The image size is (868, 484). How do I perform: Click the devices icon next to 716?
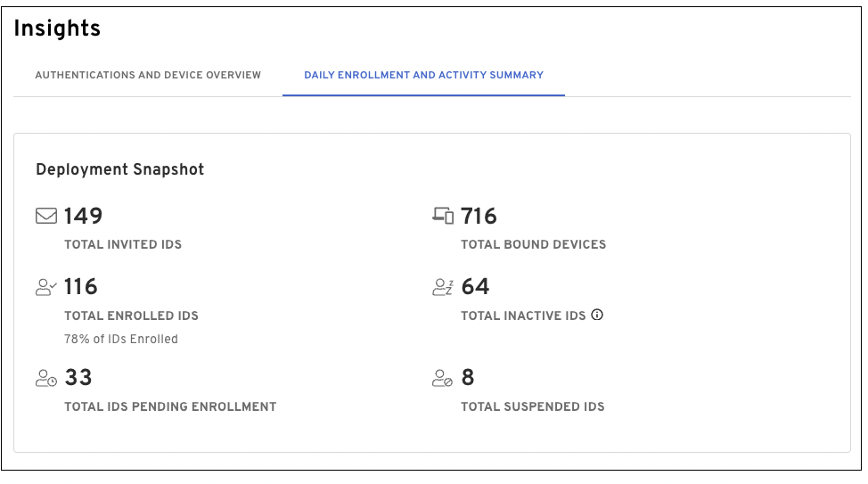pos(443,217)
